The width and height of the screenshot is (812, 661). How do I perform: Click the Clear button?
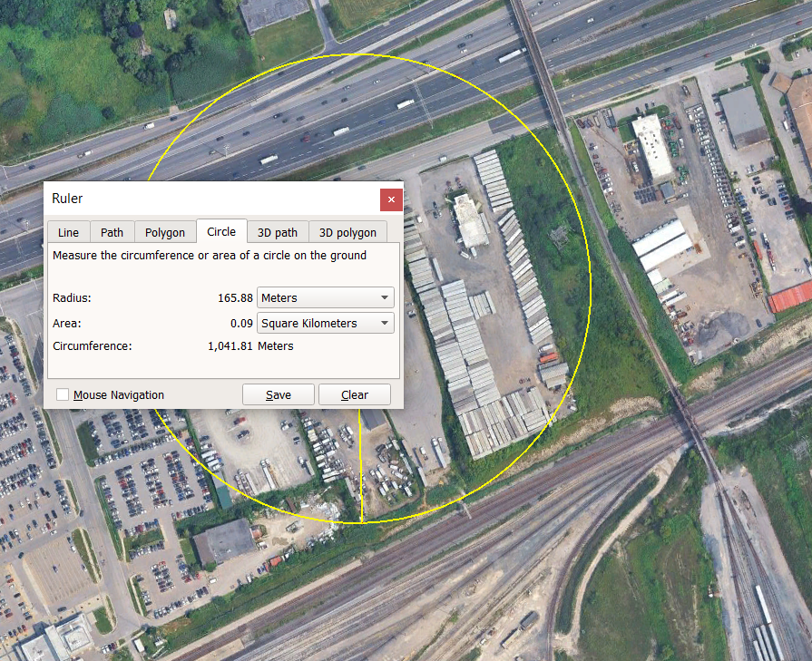pos(355,394)
